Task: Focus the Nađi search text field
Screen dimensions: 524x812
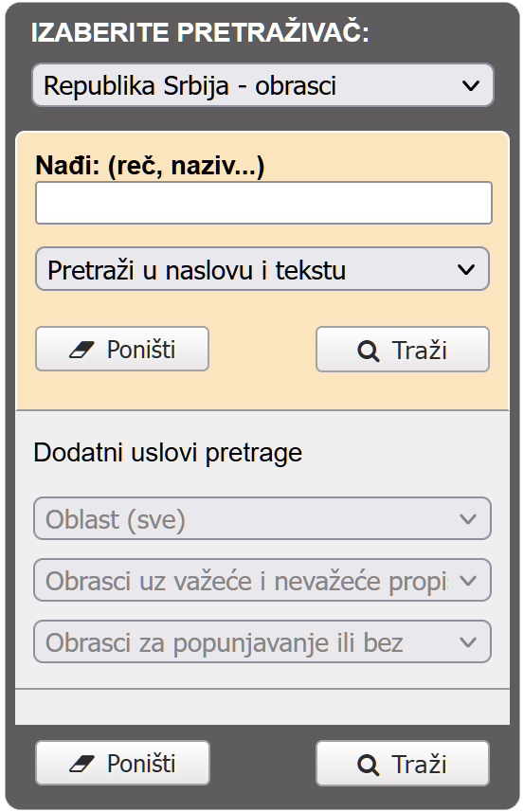Action: [263, 203]
